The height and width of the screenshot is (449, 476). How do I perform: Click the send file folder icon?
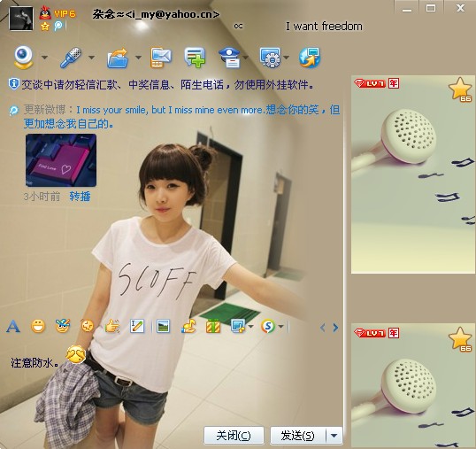118,58
